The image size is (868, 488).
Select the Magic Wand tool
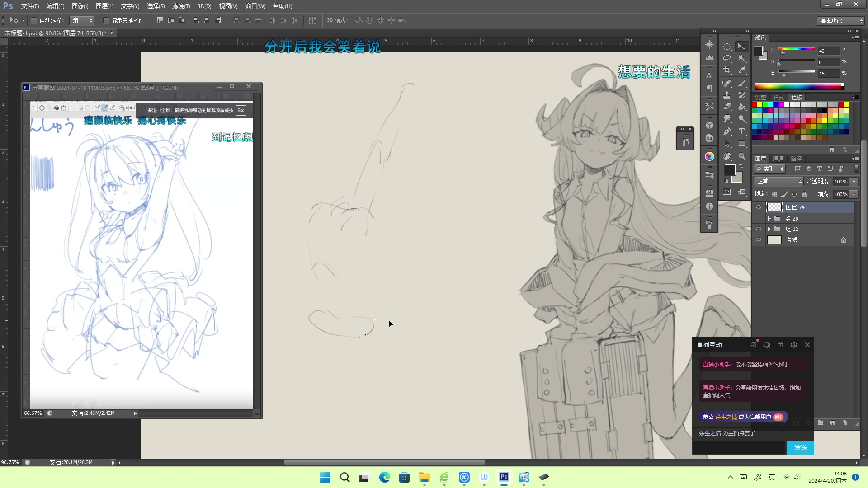[742, 58]
